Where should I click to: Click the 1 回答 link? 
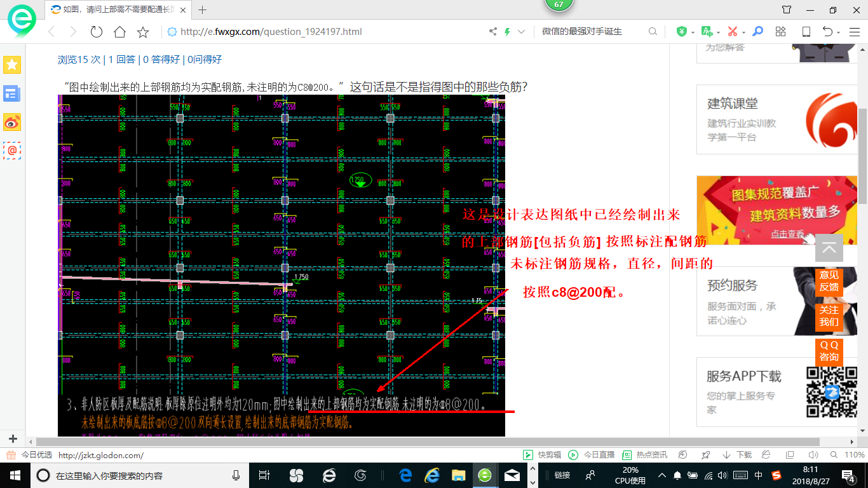121,59
